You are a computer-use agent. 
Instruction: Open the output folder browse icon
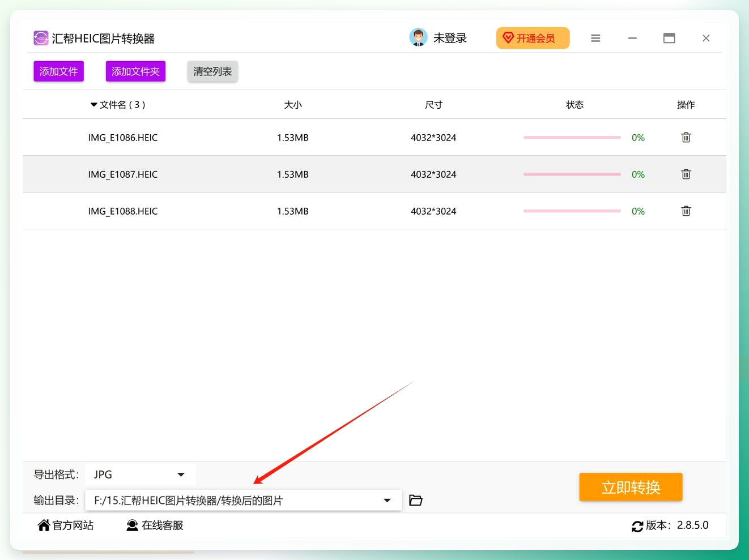[416, 501]
